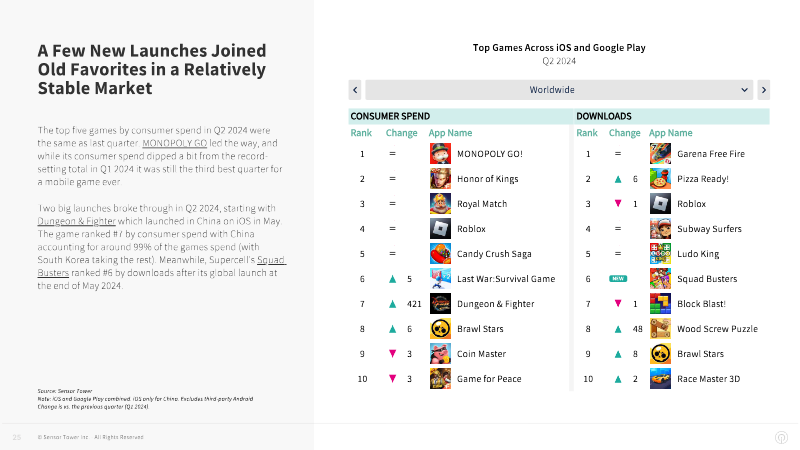This screenshot has width=800, height=450.
Task: Click the DOWNLOADS section header
Action: pos(604,116)
